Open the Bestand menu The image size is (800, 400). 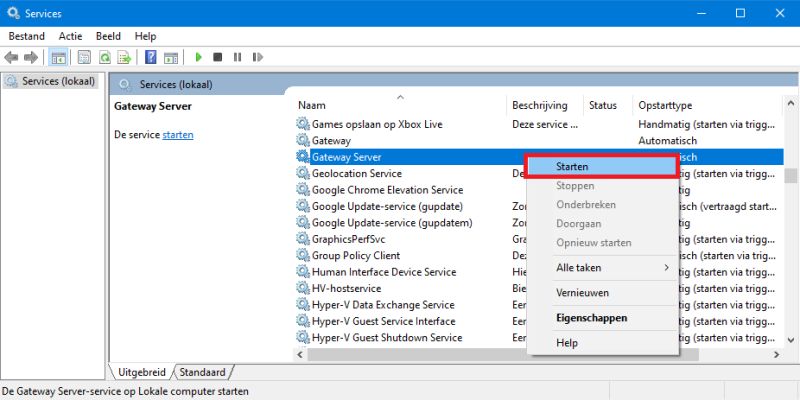27,36
